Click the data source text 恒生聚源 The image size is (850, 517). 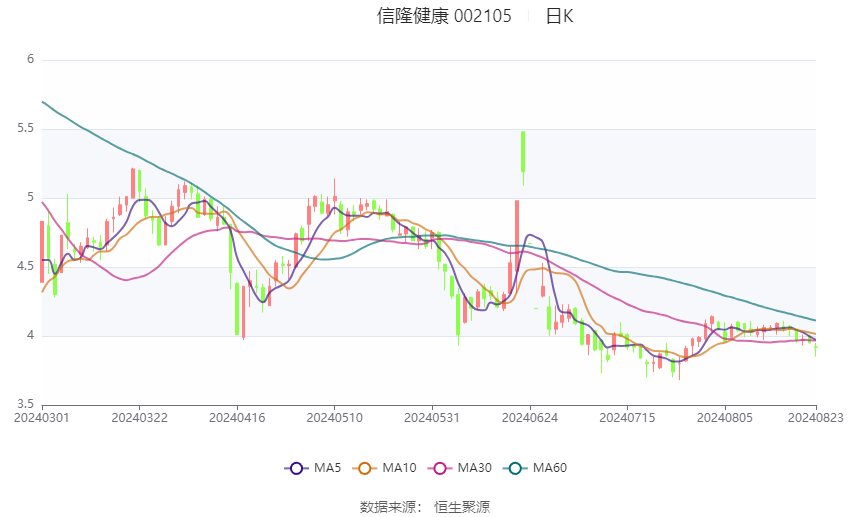(x=462, y=507)
